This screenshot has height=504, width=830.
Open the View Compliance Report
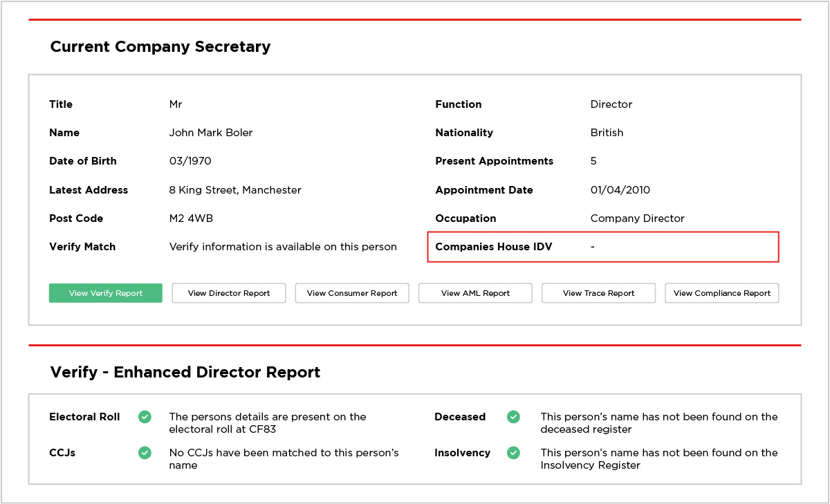(x=721, y=292)
